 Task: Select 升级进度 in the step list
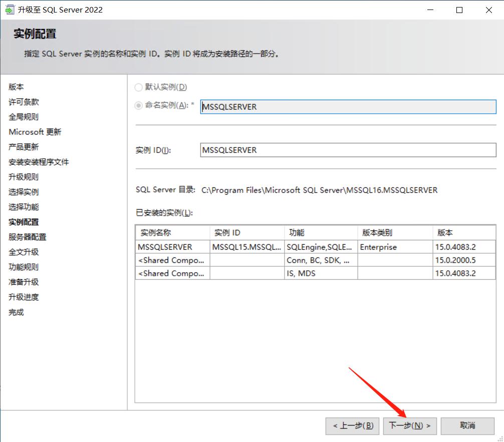[x=24, y=297]
